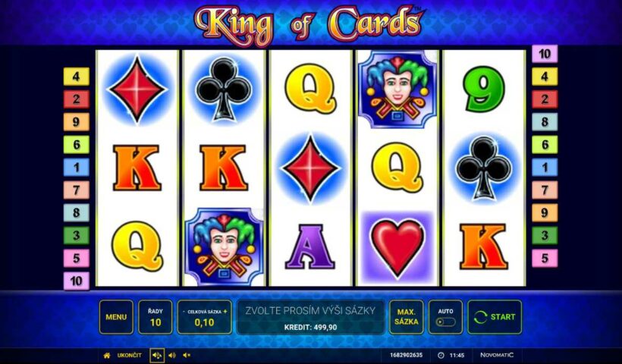The image size is (622, 364).
Task: Open the MENU panel
Action: tap(116, 317)
